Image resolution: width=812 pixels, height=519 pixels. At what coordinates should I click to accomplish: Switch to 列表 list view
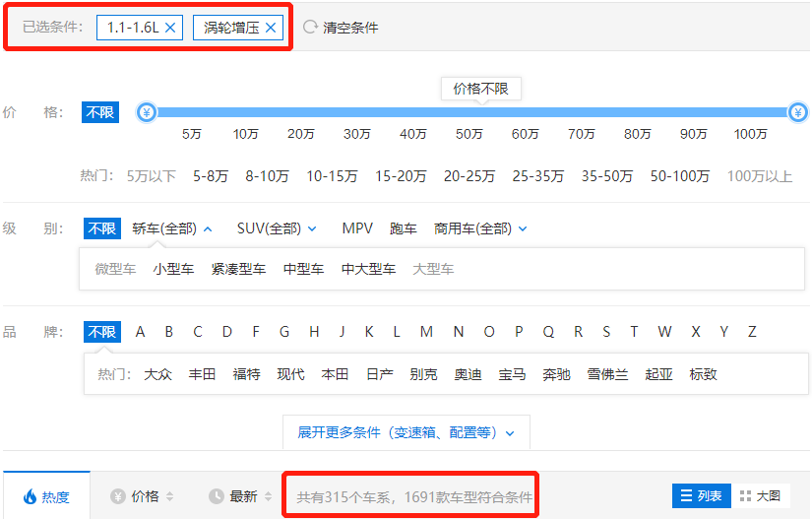pos(699,496)
